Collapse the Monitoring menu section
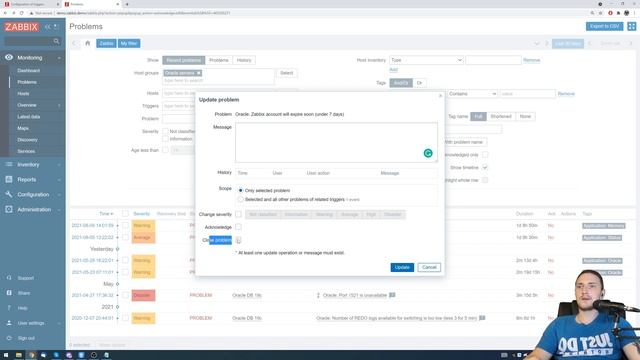The image size is (640, 360). pos(59,58)
